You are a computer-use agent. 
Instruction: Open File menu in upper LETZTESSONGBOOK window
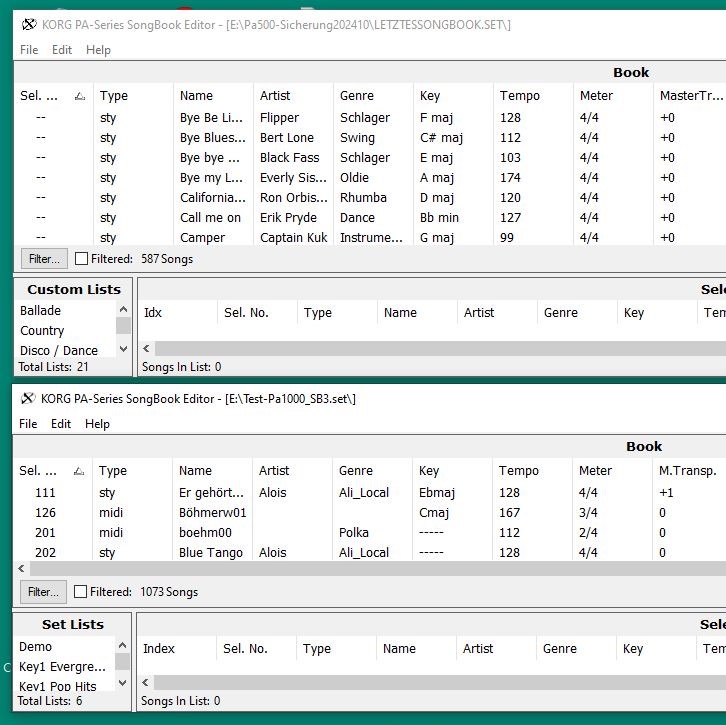pyautogui.click(x=29, y=50)
